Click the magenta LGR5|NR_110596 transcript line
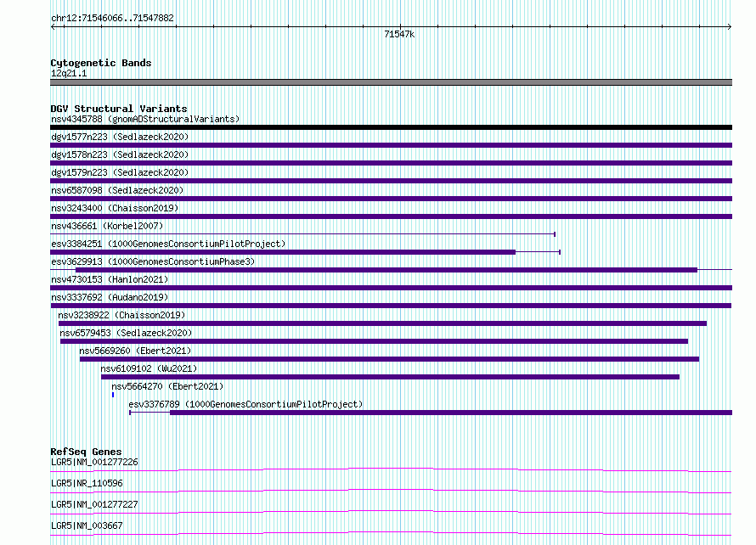 click(391, 491)
